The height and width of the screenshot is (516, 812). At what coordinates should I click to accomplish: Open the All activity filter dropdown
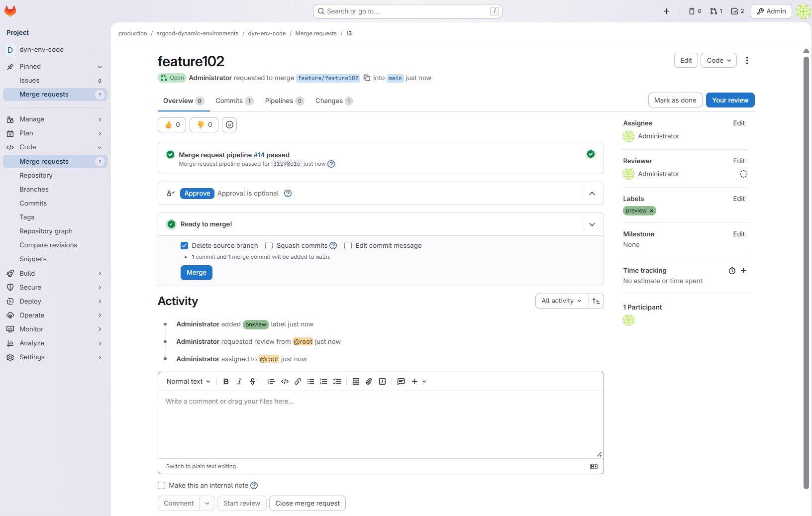point(561,301)
